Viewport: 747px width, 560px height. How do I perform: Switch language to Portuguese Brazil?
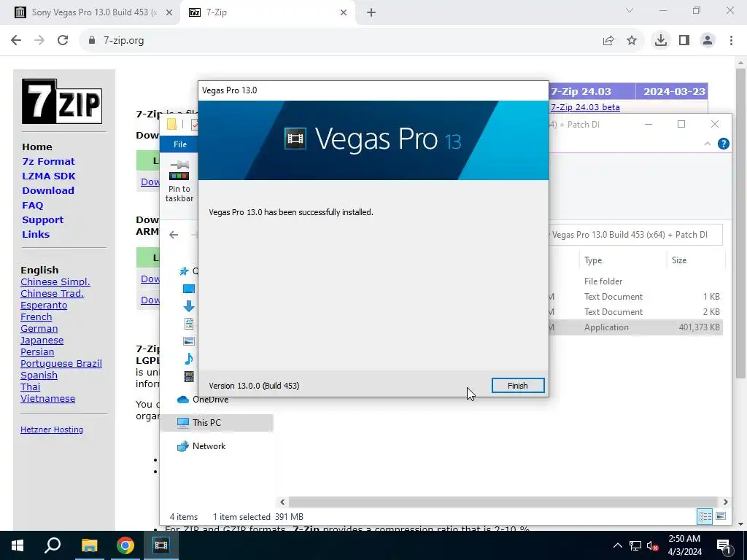coord(61,363)
